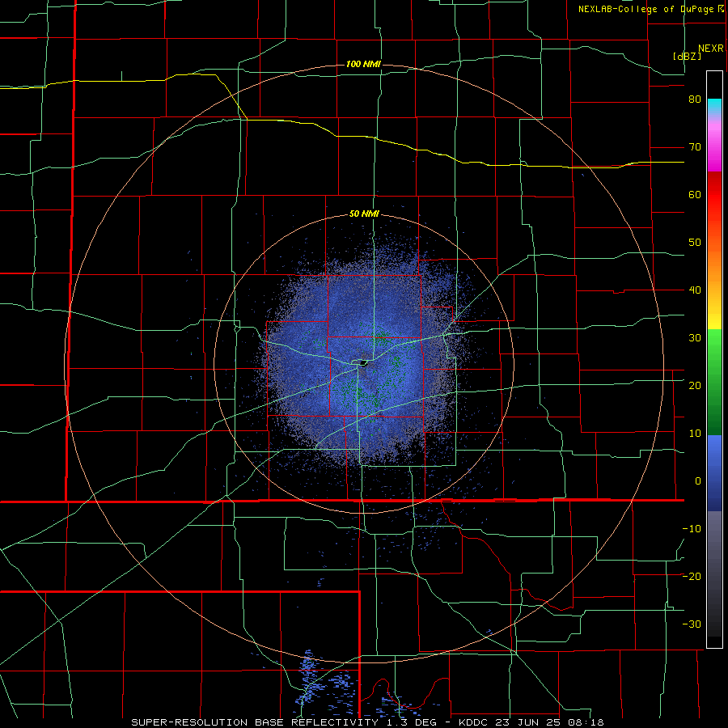
Task: Click the blue section of the color scale
Action: (x=714, y=472)
